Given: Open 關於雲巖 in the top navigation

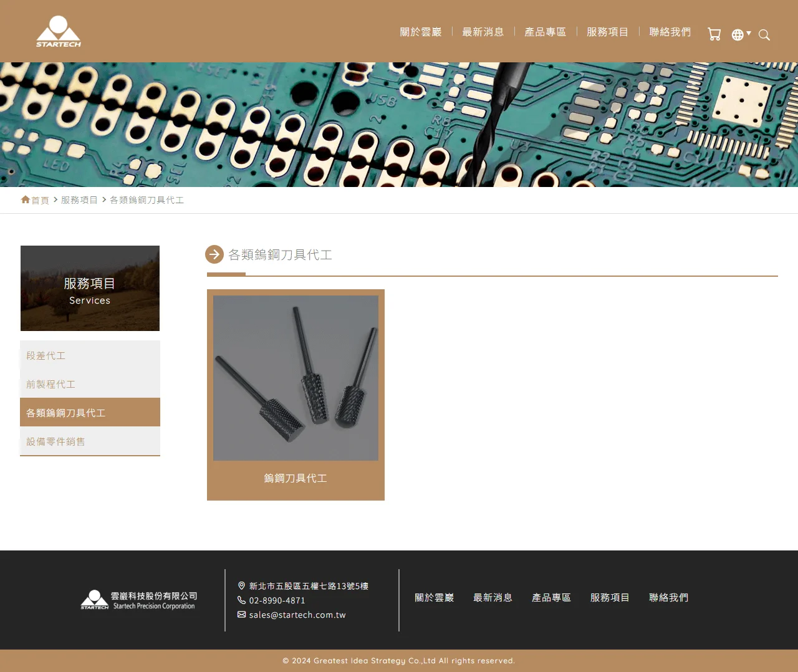Looking at the screenshot, I should (421, 32).
